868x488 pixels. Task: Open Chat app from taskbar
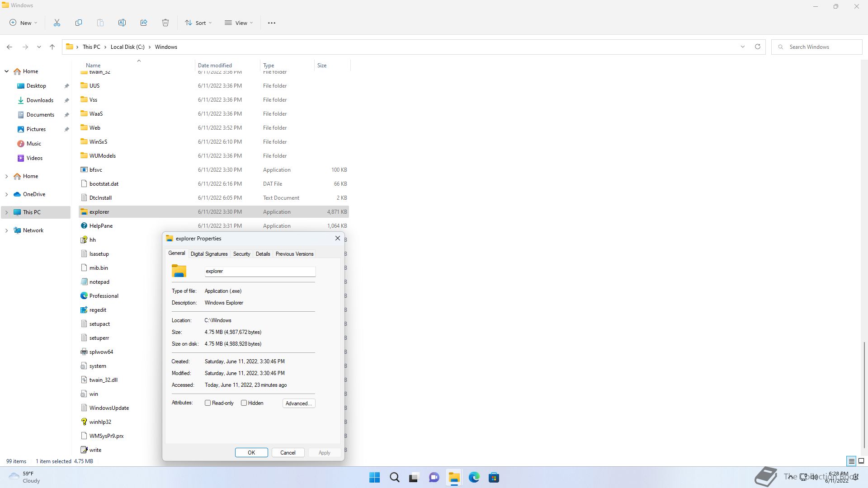click(434, 478)
